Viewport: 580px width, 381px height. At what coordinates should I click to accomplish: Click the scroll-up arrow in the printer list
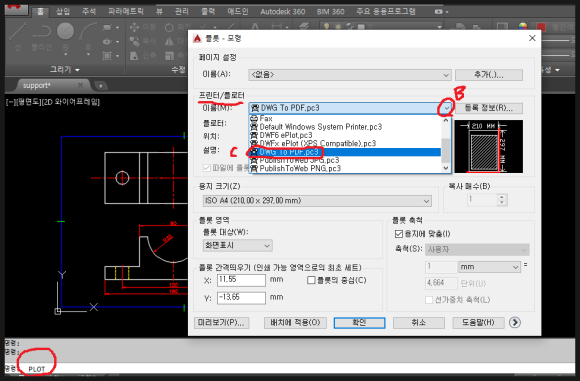[x=446, y=120]
